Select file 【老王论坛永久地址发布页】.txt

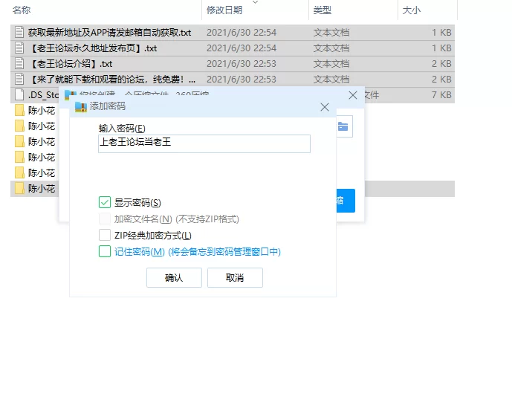(233, 48)
